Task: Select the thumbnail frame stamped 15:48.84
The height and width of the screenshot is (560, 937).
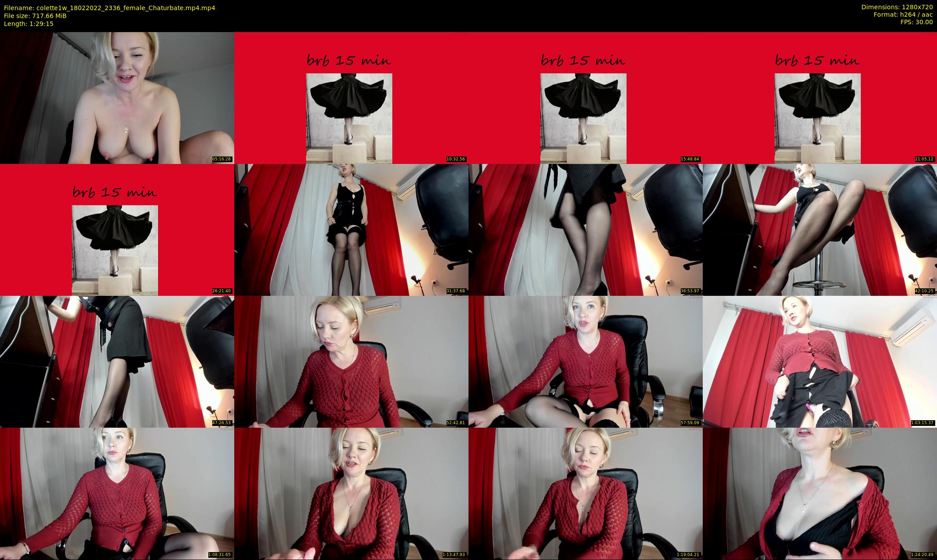Action: (585, 98)
